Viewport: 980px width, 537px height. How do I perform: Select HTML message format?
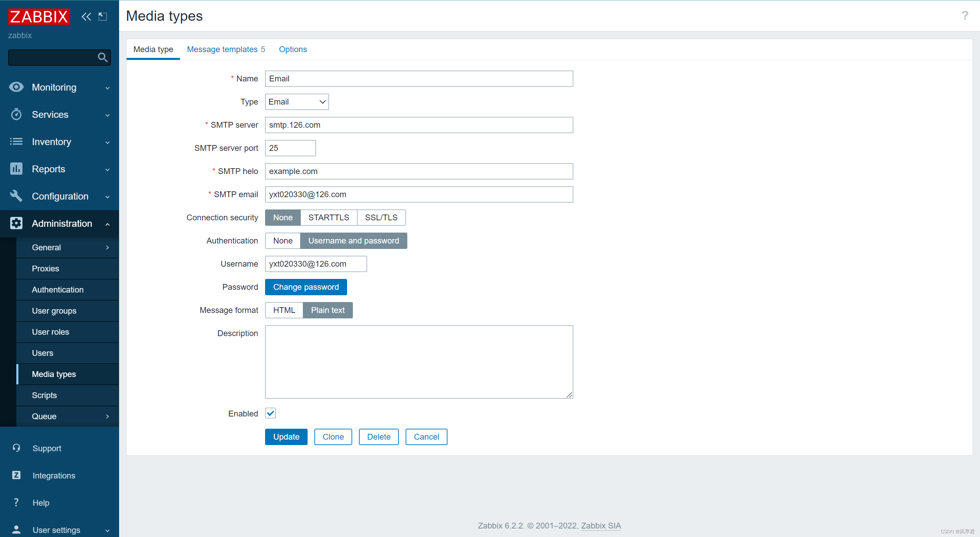pyautogui.click(x=283, y=310)
